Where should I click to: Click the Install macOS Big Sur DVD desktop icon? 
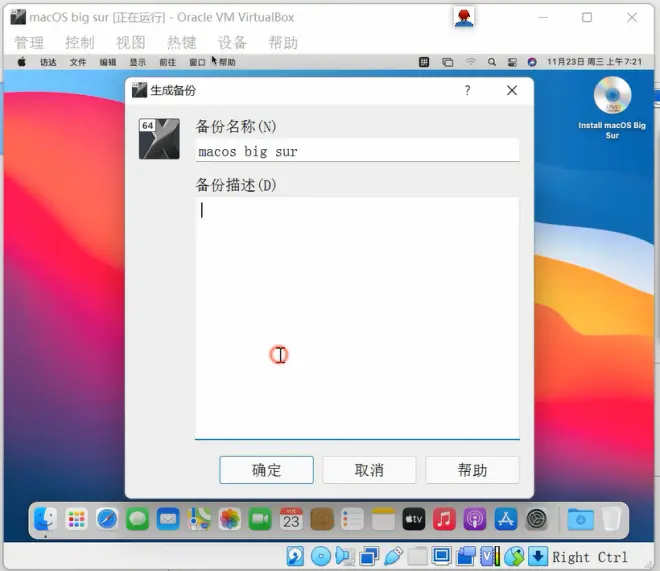click(x=612, y=108)
